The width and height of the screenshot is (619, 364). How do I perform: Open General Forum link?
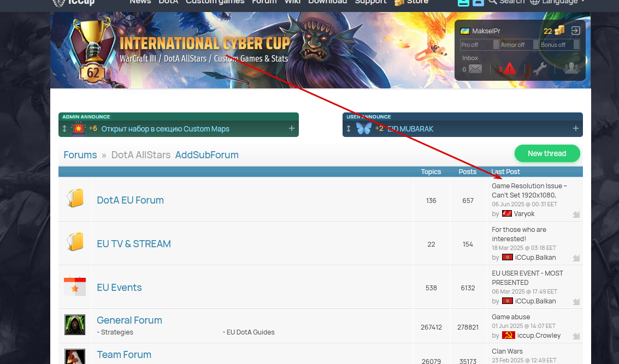tap(129, 320)
